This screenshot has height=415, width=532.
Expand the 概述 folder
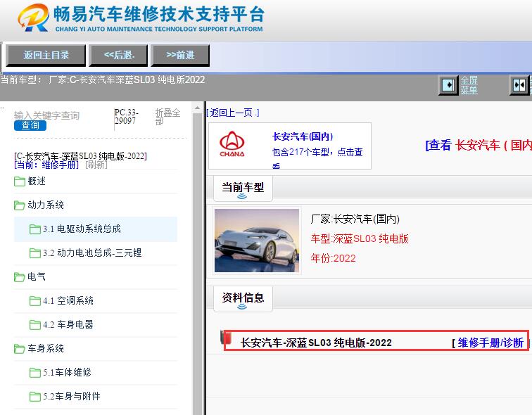point(37,181)
